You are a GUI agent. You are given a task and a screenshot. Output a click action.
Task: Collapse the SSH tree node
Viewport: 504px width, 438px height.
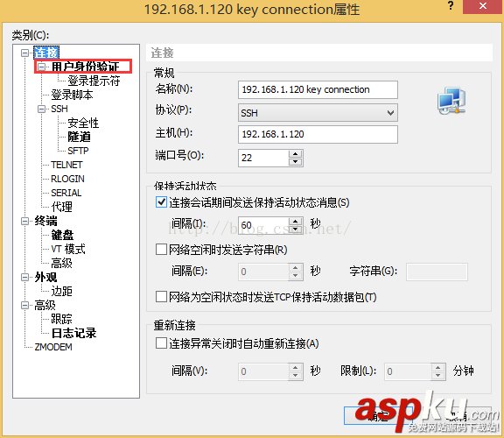[x=41, y=109]
